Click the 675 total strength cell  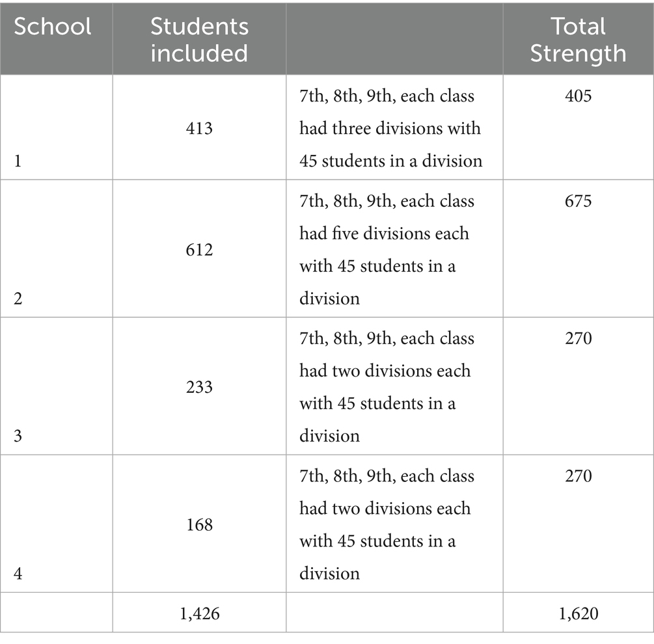pyautogui.click(x=578, y=201)
